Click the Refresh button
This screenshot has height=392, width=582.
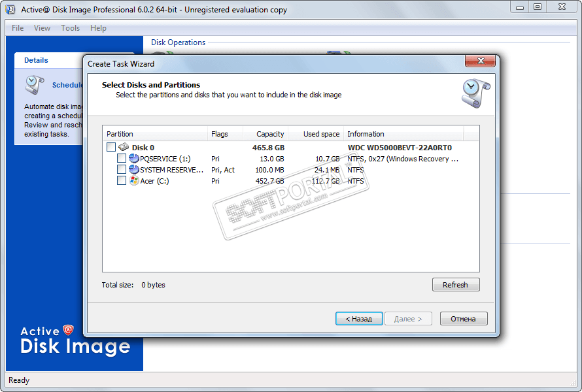click(456, 285)
